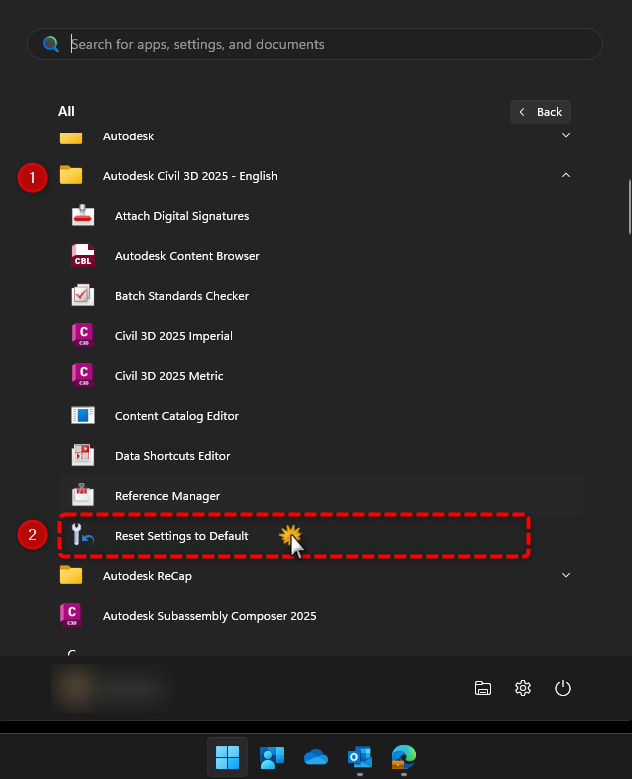
Task: Click the Content Catalog Editor icon
Action: coord(83,415)
